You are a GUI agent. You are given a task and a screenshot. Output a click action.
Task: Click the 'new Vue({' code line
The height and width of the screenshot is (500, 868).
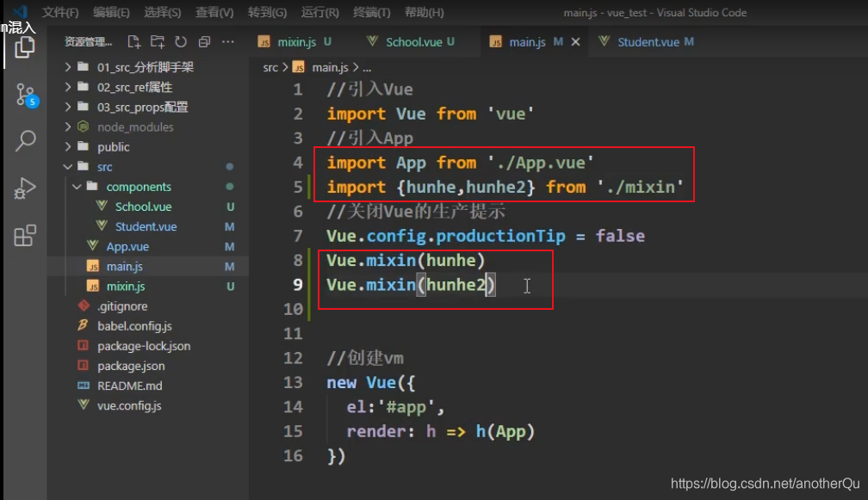coord(370,383)
